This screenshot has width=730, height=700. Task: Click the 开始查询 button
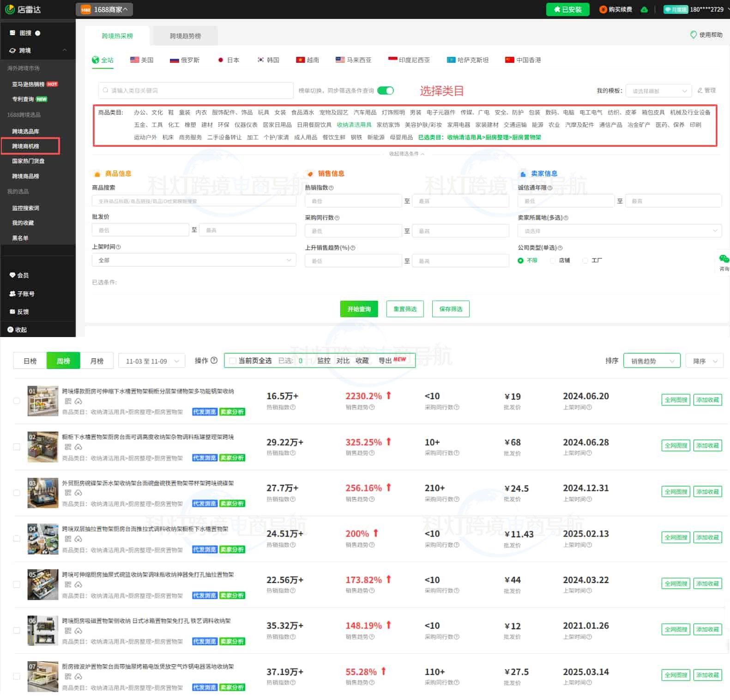[x=359, y=309]
